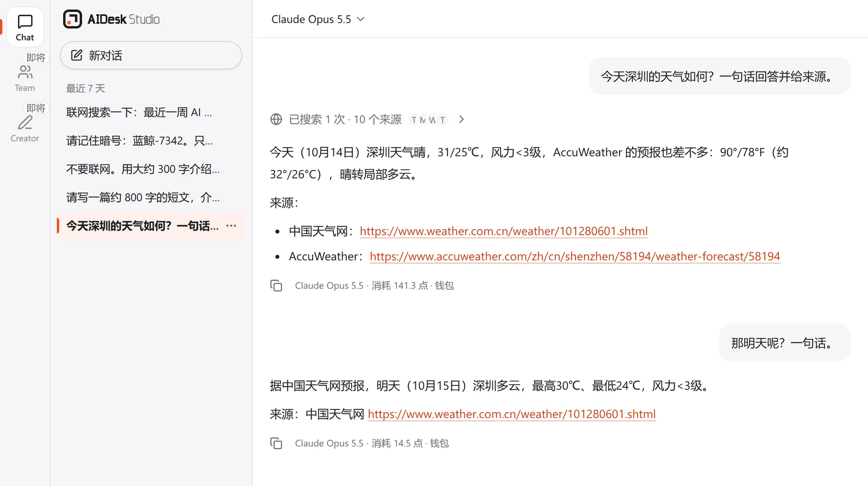868x486 pixels.
Task: Open the Chat section in sidebar
Action: click(x=25, y=27)
